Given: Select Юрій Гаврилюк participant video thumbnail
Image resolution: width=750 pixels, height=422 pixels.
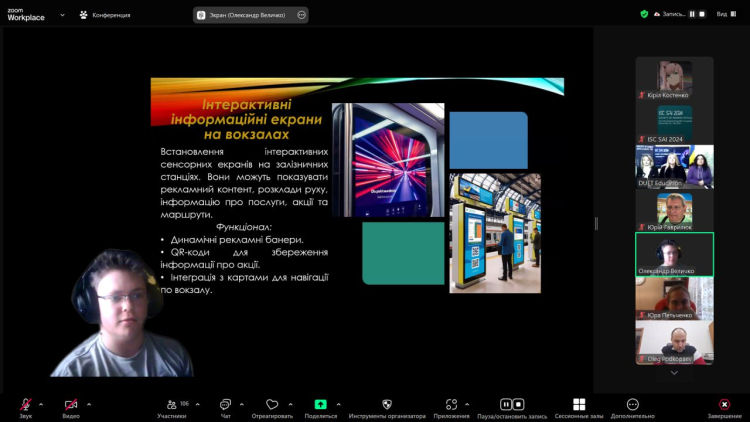Looking at the screenshot, I should point(674,211).
